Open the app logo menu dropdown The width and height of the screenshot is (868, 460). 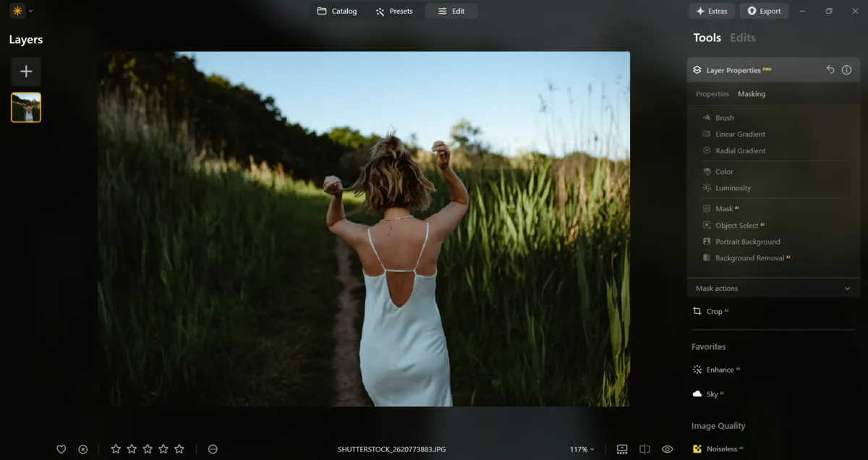(x=21, y=11)
